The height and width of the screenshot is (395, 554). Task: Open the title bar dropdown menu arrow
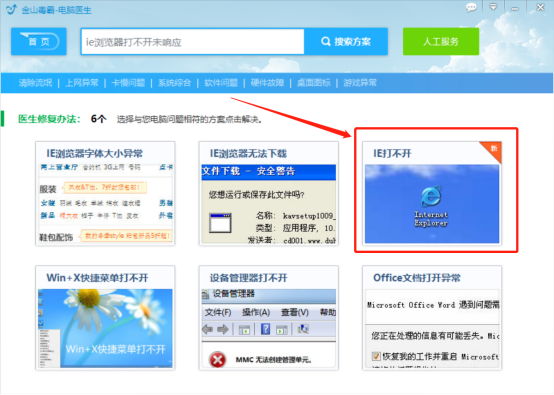pos(494,7)
